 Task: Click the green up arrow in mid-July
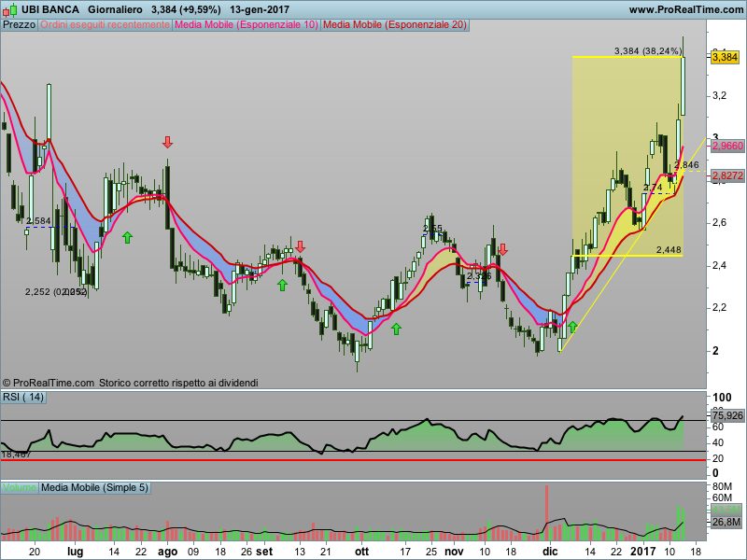click(127, 237)
